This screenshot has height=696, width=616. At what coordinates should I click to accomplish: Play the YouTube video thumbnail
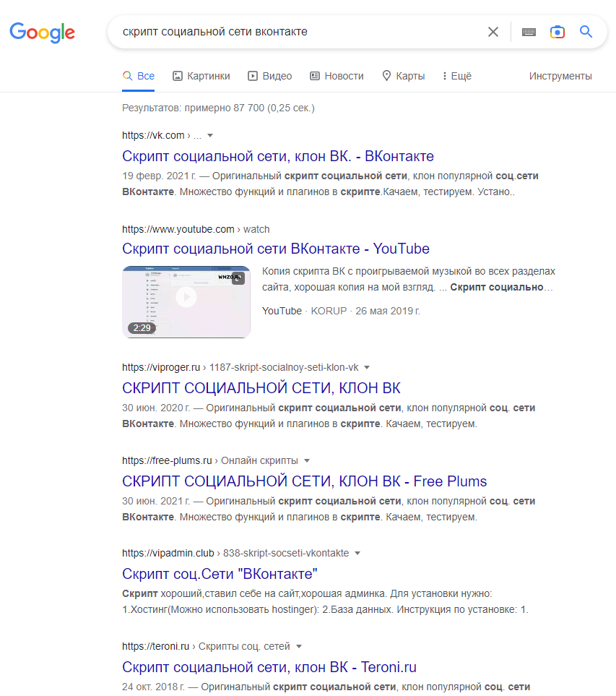point(186,302)
